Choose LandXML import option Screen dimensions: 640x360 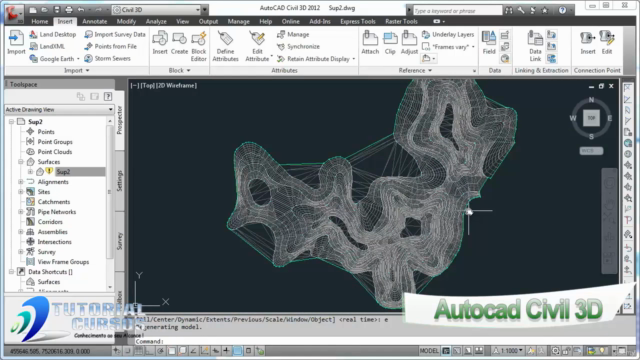47,47
